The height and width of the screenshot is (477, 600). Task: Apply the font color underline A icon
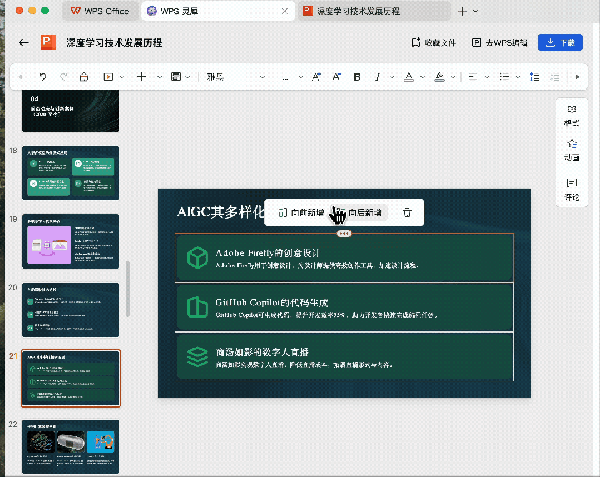point(409,77)
